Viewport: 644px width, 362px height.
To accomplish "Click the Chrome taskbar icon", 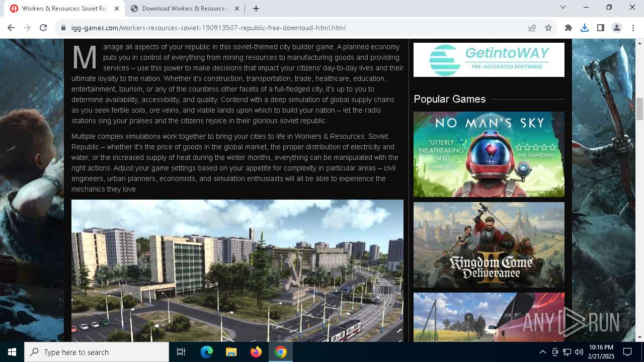I will click(x=281, y=352).
